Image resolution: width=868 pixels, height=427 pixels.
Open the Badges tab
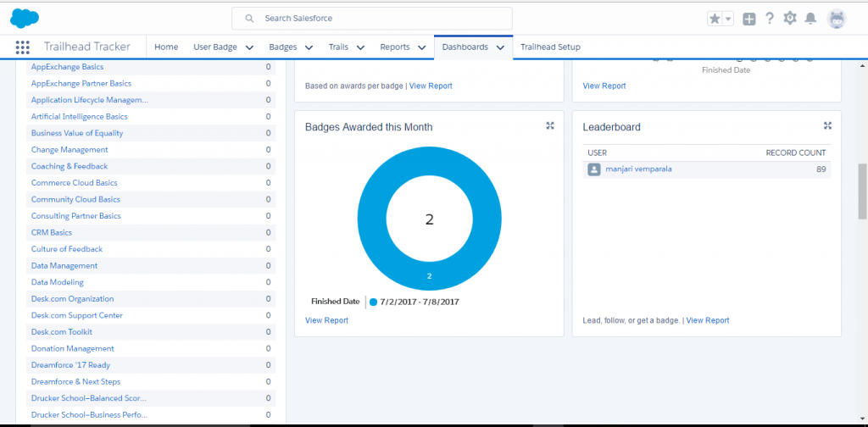click(283, 47)
